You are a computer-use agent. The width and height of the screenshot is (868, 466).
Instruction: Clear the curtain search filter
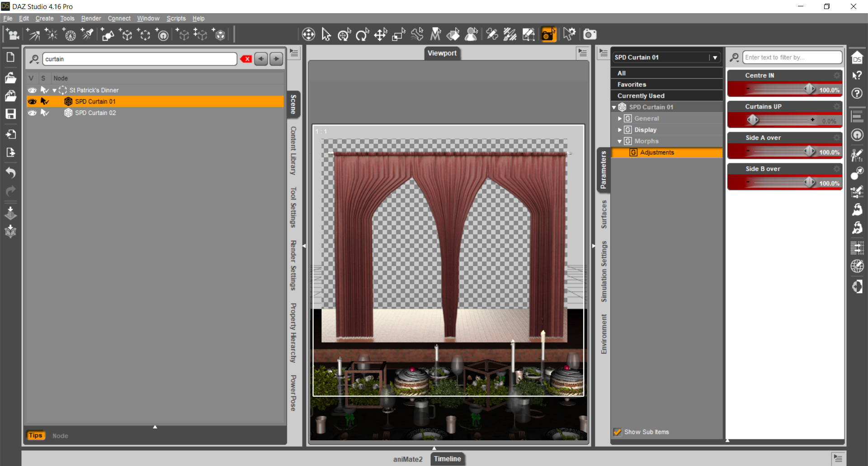246,59
